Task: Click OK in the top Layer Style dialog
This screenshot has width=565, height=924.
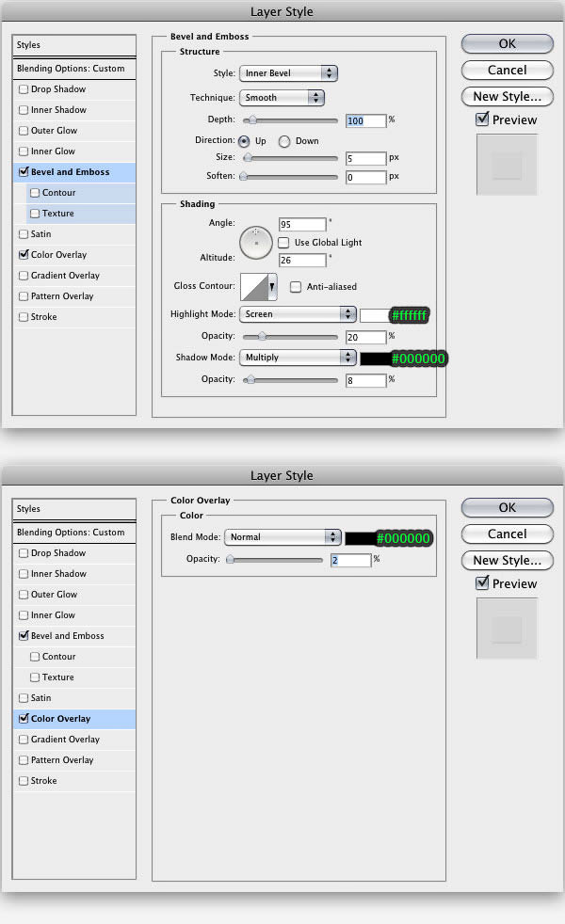Action: click(508, 43)
